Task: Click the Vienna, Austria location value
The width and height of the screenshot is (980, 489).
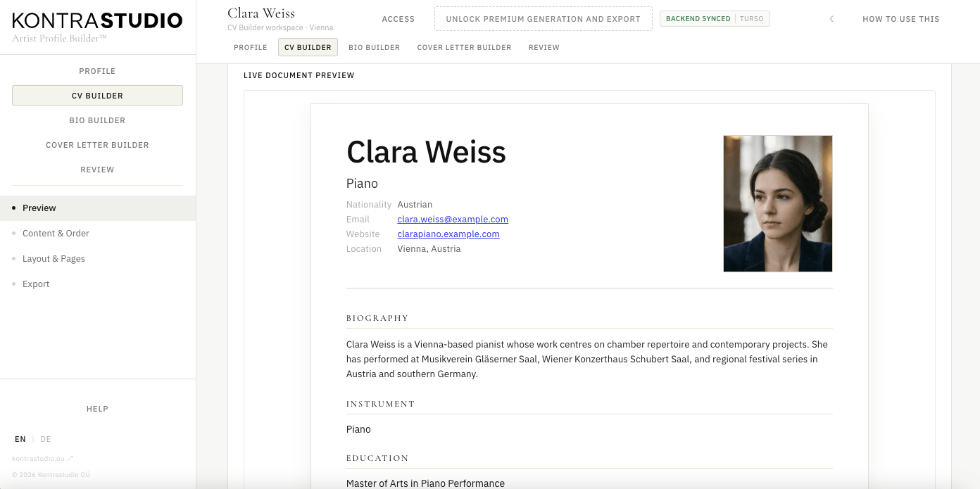Action: click(429, 249)
